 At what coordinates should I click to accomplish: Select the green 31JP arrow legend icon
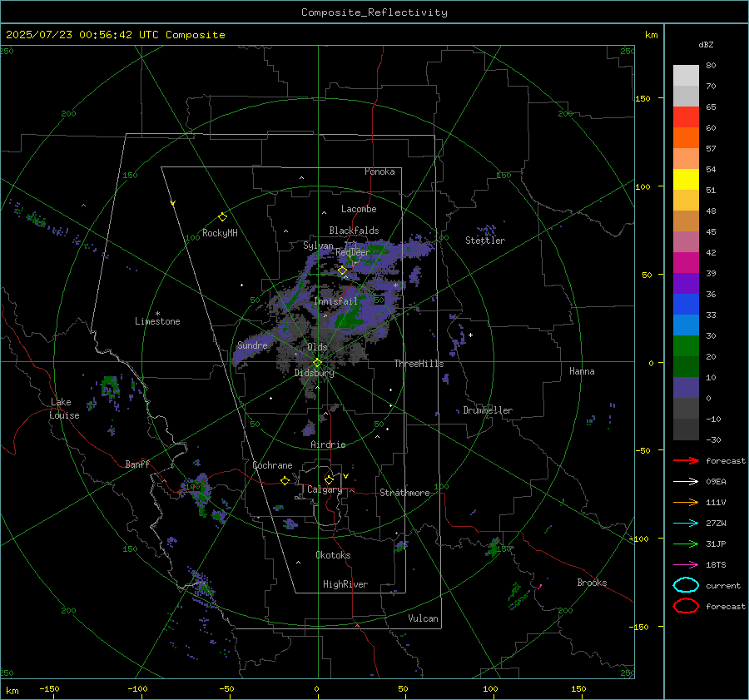click(686, 544)
